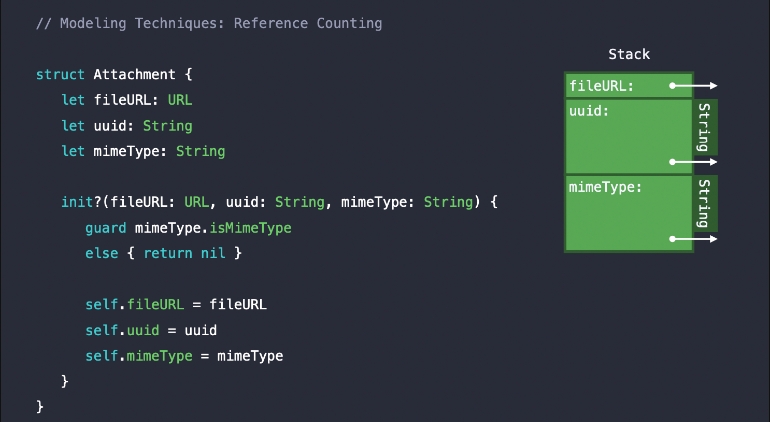Click the URL type in let fileURL declaration
Screen dimensions: 770x422
tap(180, 100)
